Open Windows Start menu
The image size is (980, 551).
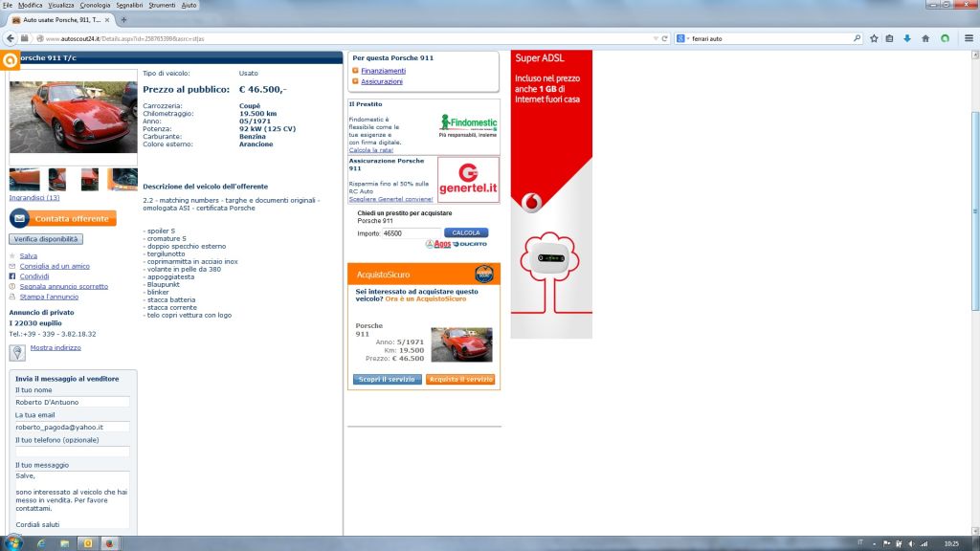coord(13,543)
